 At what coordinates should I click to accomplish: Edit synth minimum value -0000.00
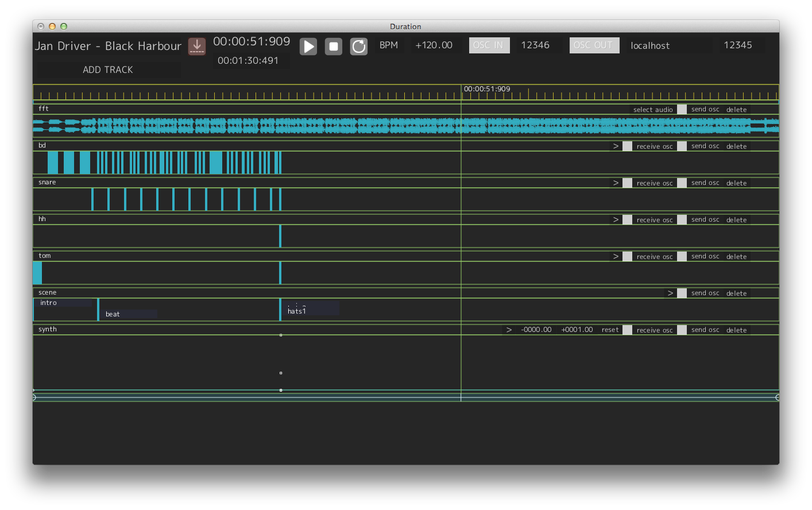(536, 330)
